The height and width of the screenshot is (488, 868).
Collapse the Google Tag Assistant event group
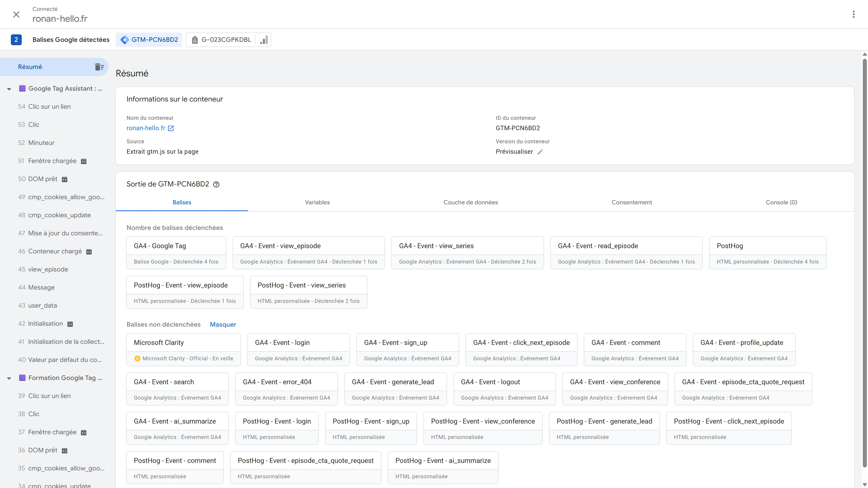(x=9, y=89)
